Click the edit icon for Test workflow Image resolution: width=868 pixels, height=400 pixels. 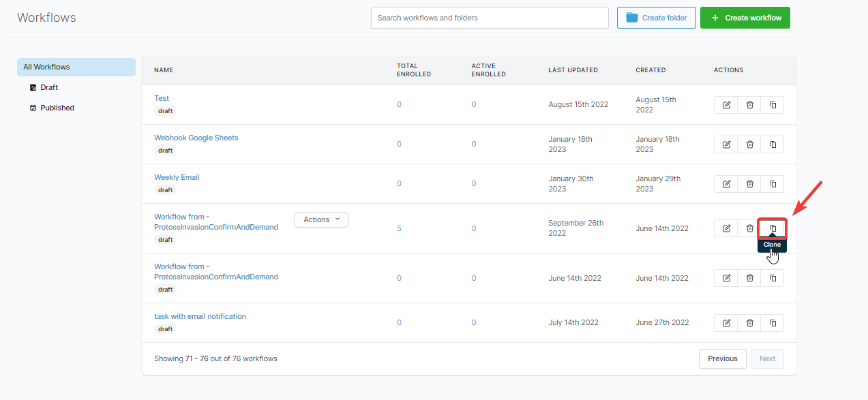pos(726,105)
